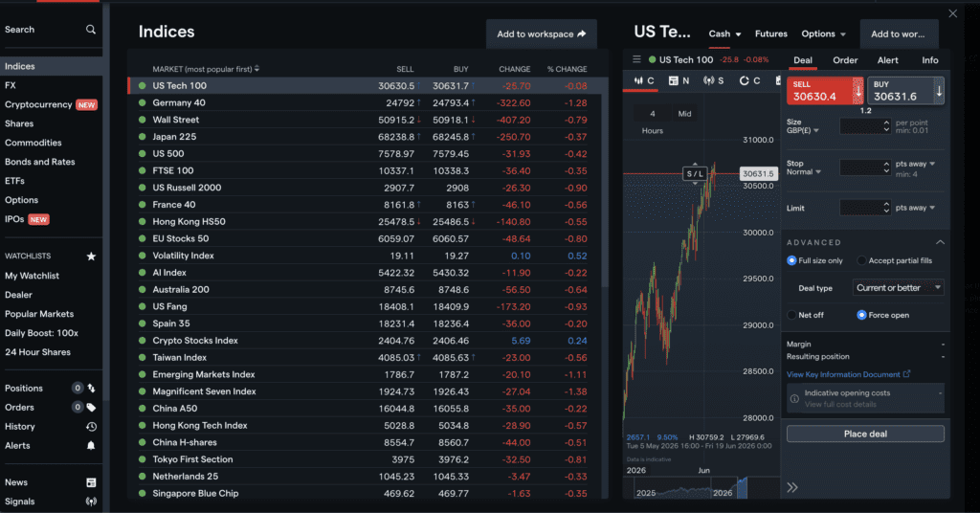Viewport: 980px width, 513px height.
Task: Select Full size only radio button
Action: click(791, 260)
